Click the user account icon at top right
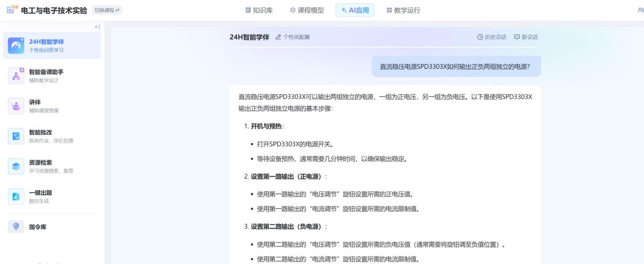The width and height of the screenshot is (644, 264). pyautogui.click(x=641, y=10)
